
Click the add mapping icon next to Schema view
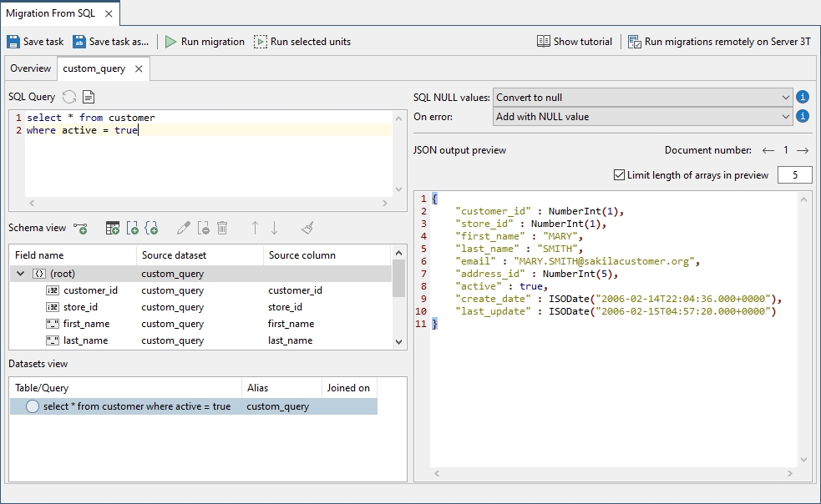[81, 228]
